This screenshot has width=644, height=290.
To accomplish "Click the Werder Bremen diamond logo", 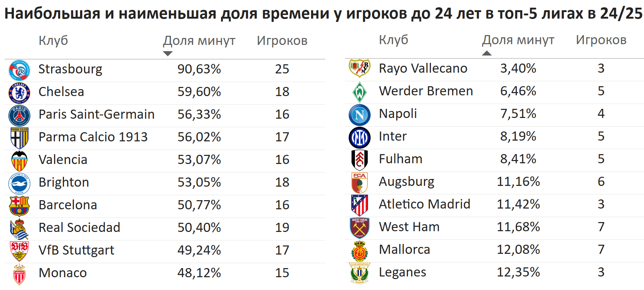I will [360, 92].
